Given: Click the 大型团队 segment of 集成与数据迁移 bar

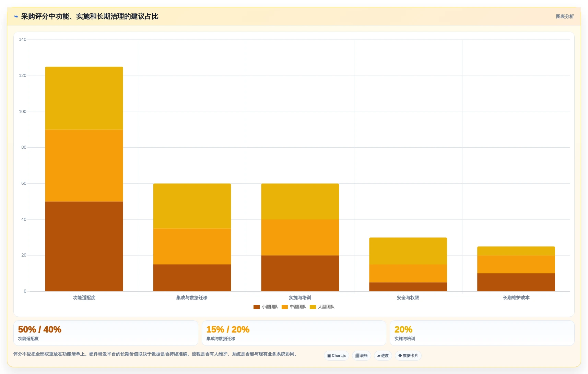Looking at the screenshot, I should point(192,206).
